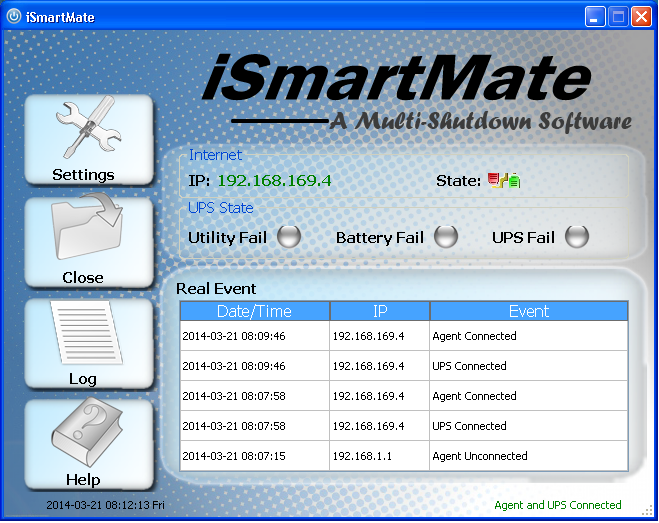Click the UPS State group label
The image size is (659, 523).
click(221, 208)
